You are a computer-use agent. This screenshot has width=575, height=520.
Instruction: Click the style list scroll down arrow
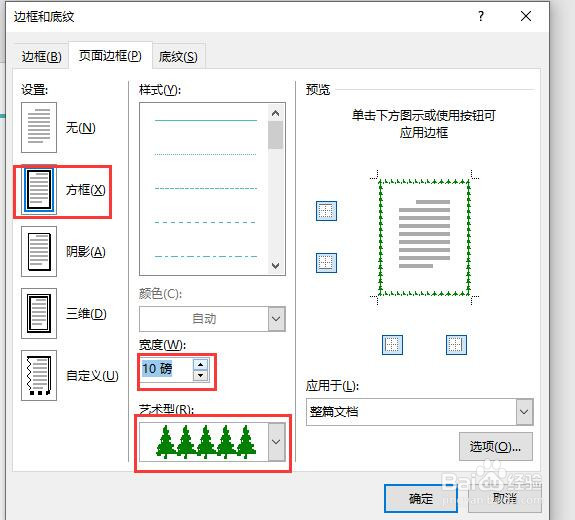pyautogui.click(x=276, y=265)
